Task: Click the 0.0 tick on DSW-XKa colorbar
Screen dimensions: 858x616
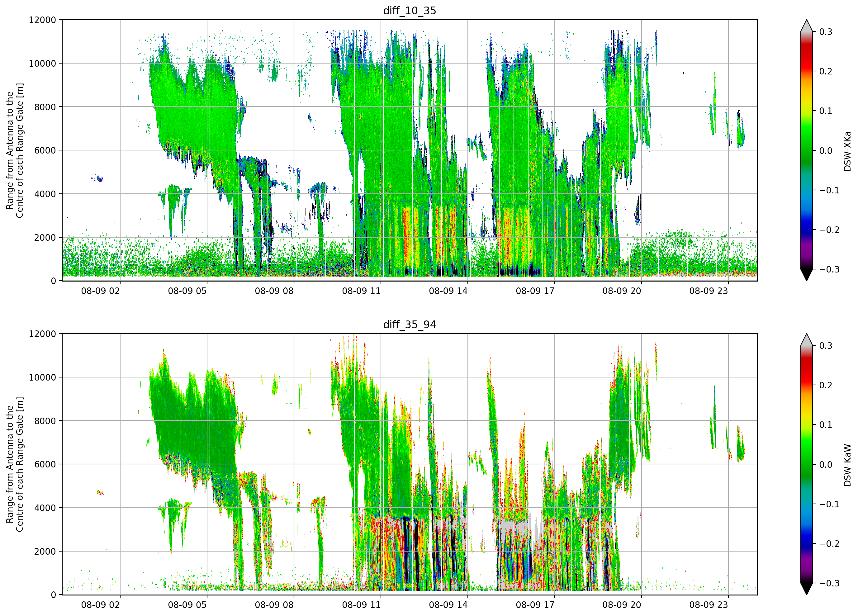Action: click(826, 151)
